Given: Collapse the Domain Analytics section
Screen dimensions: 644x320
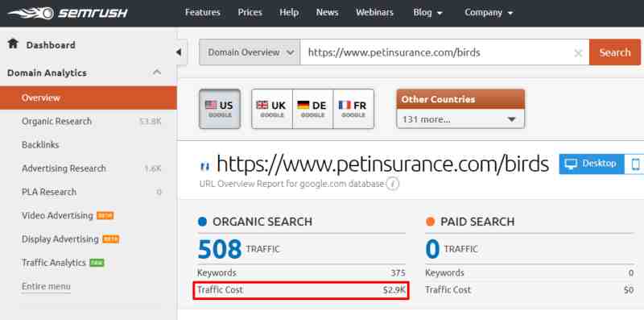Looking at the screenshot, I should click(157, 73).
